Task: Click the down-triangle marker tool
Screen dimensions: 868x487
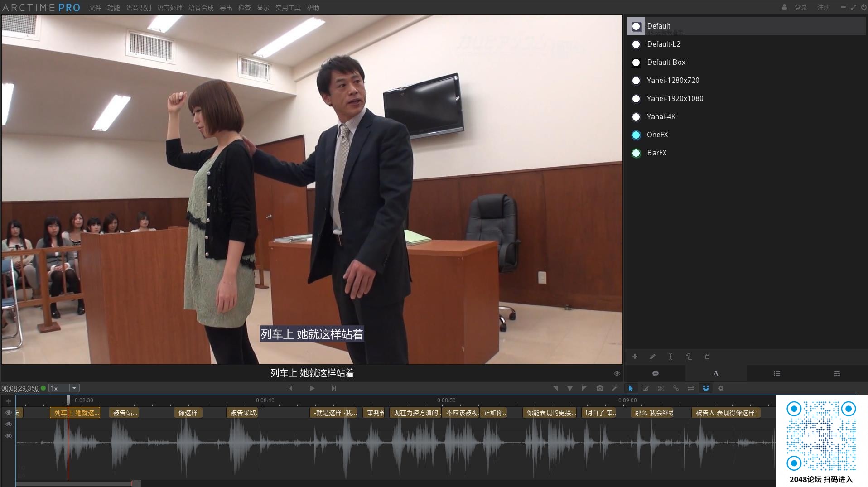Action: pyautogui.click(x=570, y=388)
